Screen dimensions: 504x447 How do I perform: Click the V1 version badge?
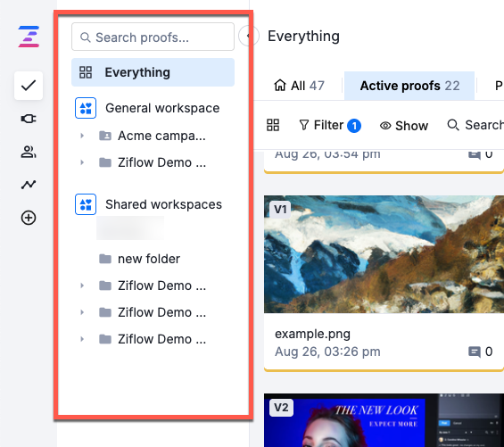coord(280,210)
